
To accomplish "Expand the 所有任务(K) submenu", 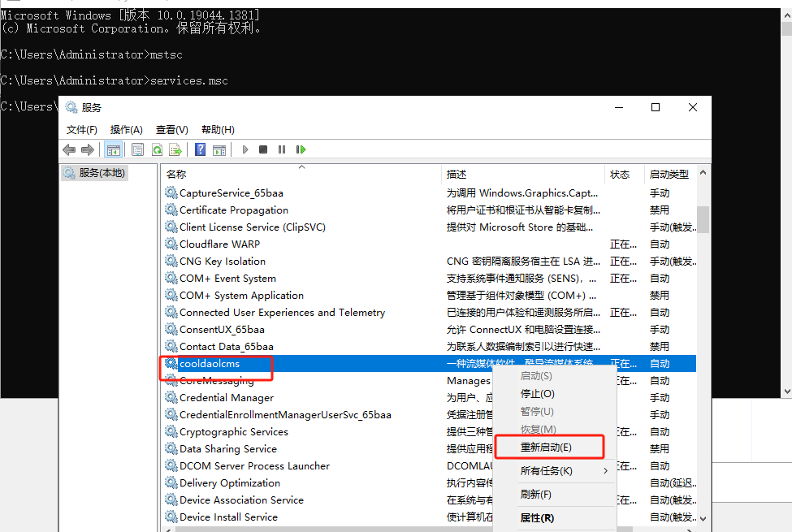I will tap(546, 471).
